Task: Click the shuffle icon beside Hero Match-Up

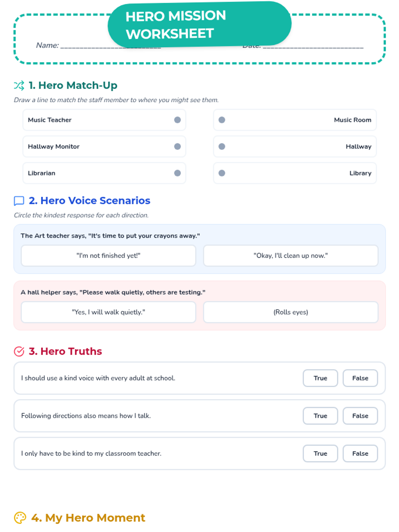Action: [x=19, y=85]
